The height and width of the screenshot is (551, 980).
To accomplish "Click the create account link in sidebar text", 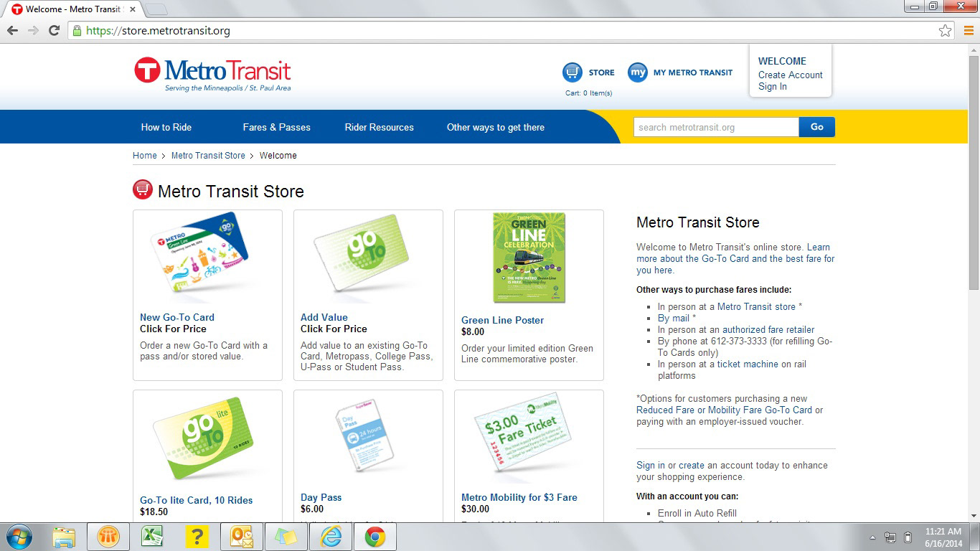I will (692, 465).
